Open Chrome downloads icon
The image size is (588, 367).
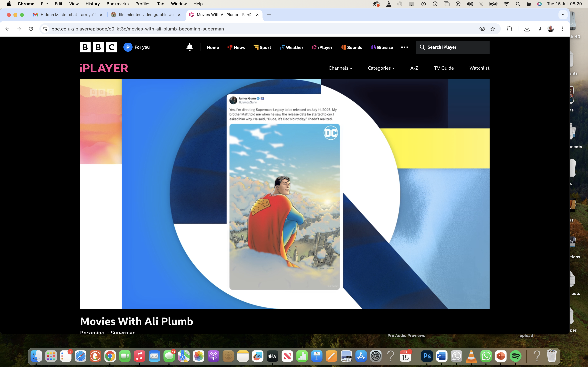pyautogui.click(x=527, y=29)
